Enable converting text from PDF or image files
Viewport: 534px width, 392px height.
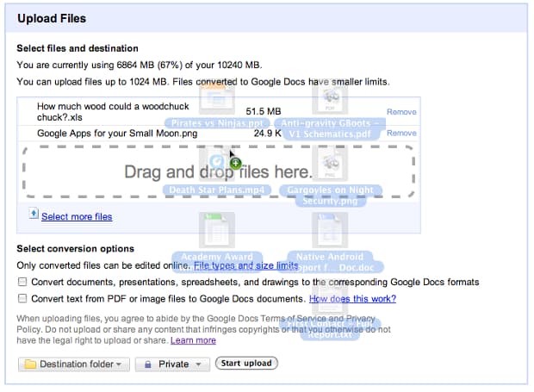(x=22, y=299)
